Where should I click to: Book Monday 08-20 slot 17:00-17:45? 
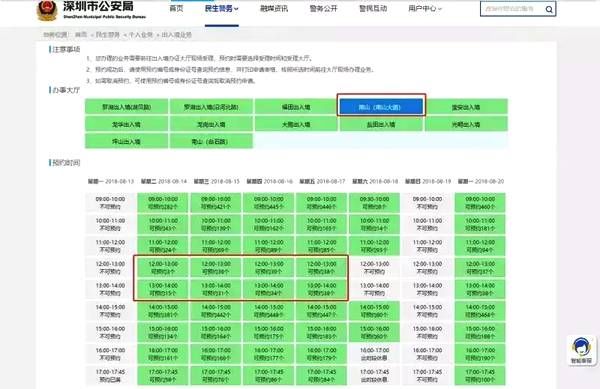click(480, 376)
